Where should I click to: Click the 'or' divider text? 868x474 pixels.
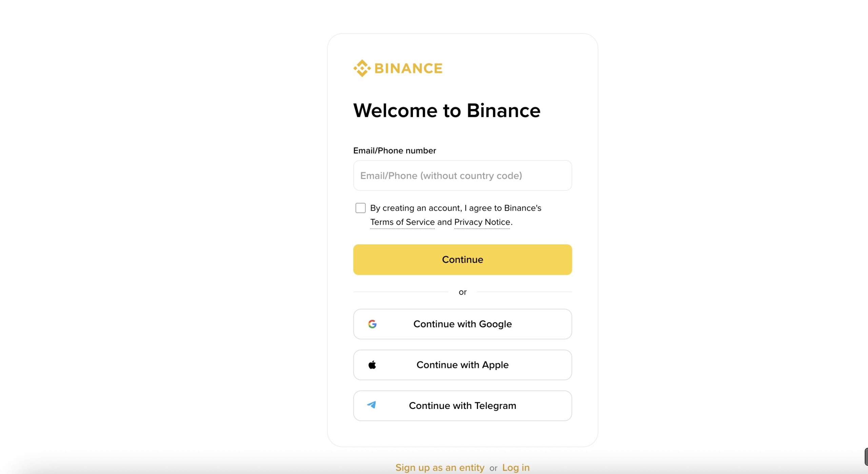pyautogui.click(x=462, y=292)
